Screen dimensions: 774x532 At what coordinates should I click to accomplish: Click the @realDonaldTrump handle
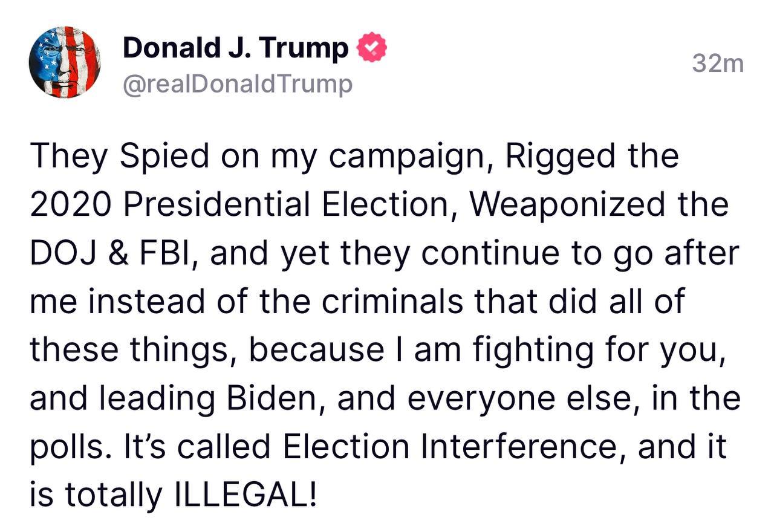237,84
